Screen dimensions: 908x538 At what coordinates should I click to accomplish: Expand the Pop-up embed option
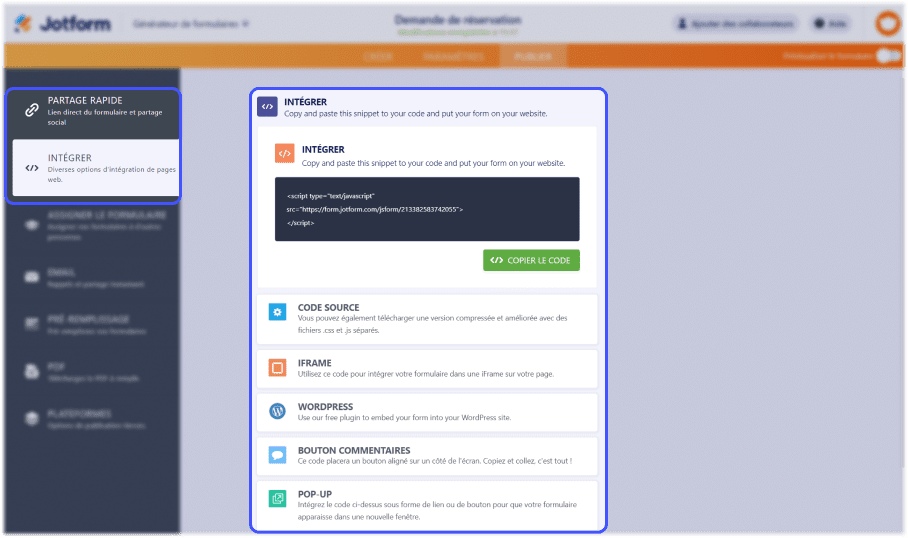[x=427, y=505]
